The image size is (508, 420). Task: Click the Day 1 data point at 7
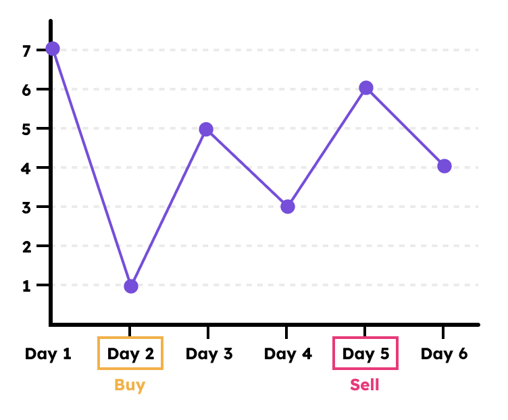(53, 49)
